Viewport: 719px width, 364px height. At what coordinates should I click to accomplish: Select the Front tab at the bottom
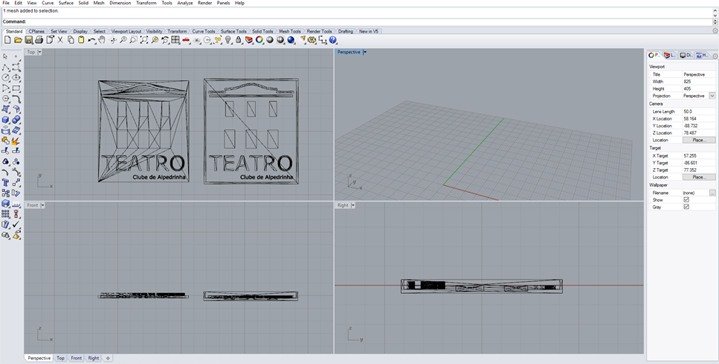(x=76, y=358)
